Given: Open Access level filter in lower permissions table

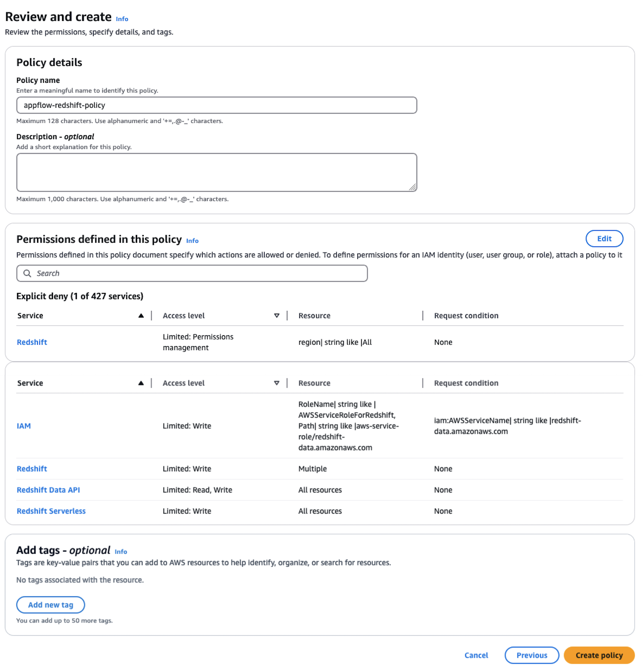Looking at the screenshot, I should tap(277, 383).
